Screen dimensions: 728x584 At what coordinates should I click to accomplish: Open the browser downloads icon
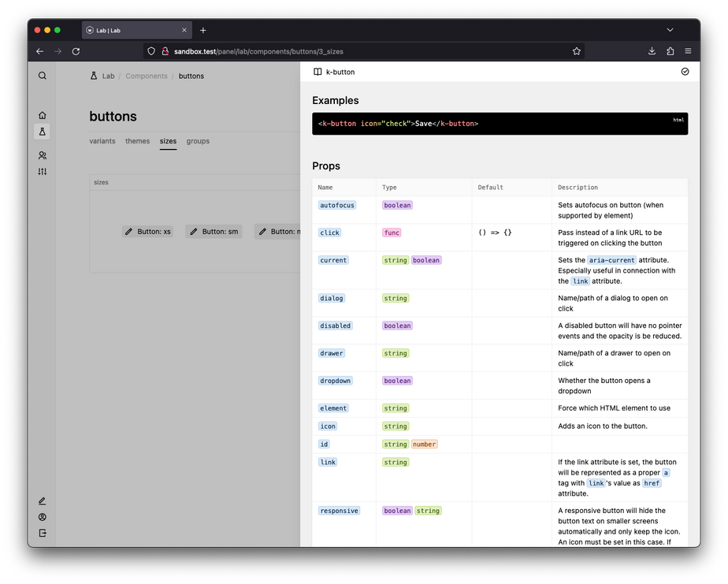(652, 51)
